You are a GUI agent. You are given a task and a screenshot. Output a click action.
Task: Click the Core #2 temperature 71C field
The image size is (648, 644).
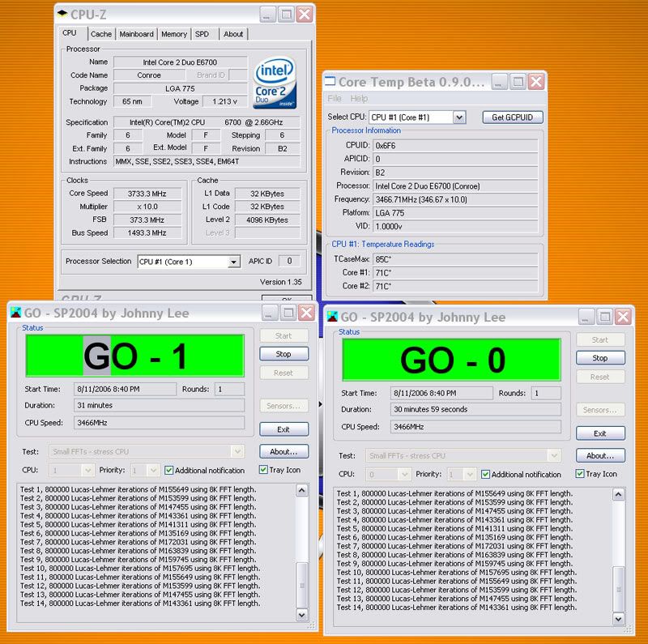coord(455,286)
